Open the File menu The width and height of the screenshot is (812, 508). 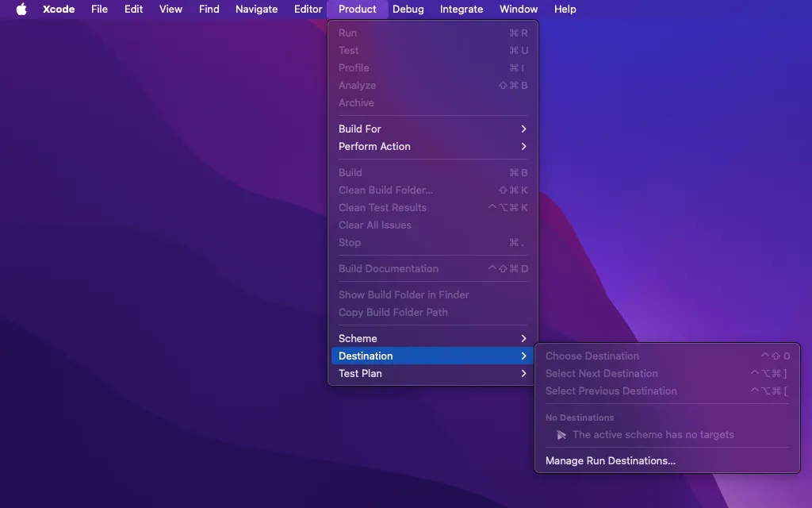click(x=99, y=9)
